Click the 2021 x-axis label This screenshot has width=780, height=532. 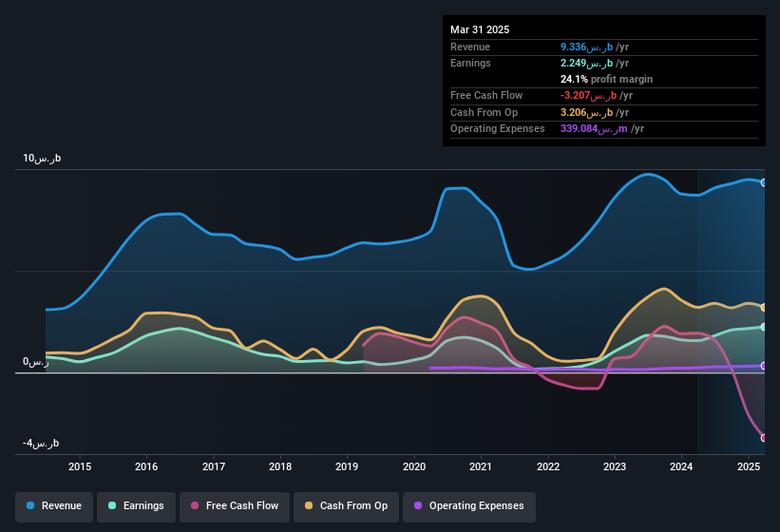click(x=481, y=466)
